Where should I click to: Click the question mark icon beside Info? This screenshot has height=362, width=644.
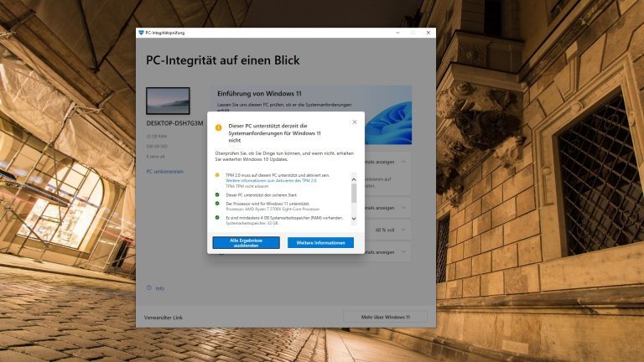(149, 287)
